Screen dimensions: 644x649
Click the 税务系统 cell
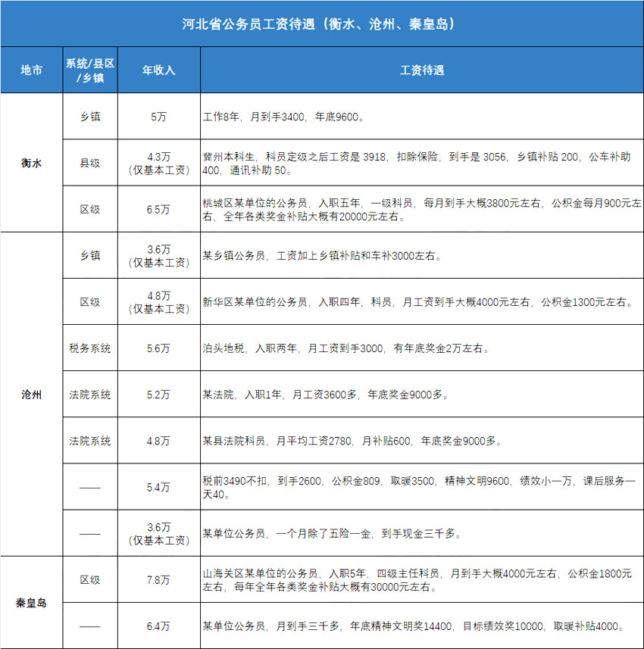click(90, 348)
